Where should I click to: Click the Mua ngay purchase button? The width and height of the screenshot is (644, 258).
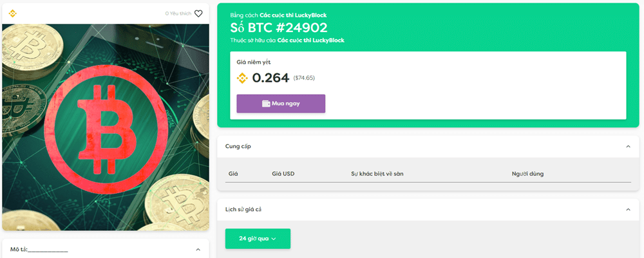281,104
